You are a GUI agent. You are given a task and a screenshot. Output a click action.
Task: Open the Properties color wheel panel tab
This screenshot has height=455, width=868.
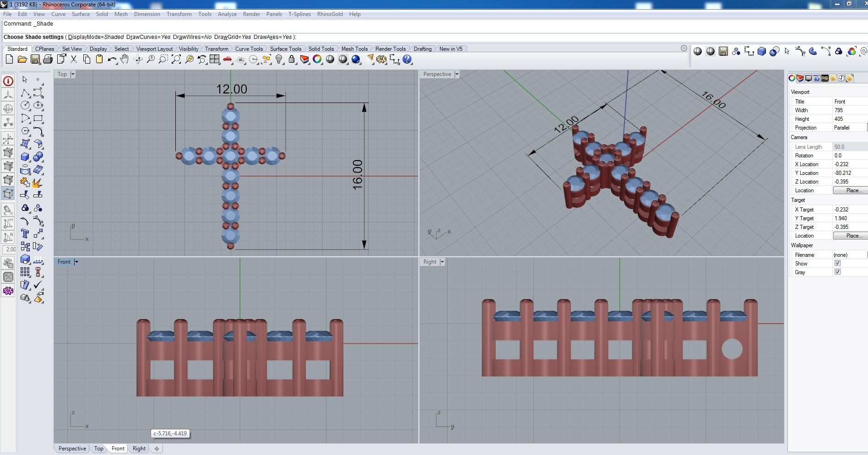[792, 78]
